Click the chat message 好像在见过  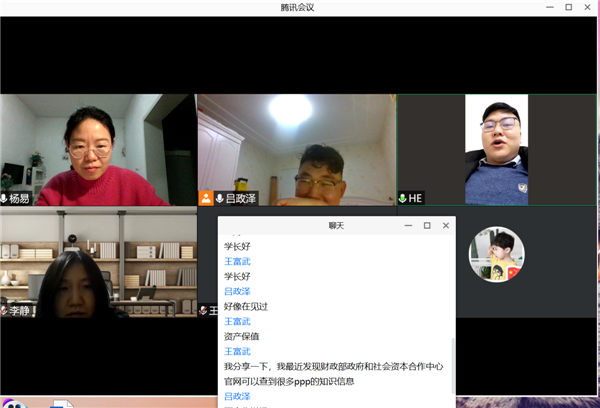point(246,306)
